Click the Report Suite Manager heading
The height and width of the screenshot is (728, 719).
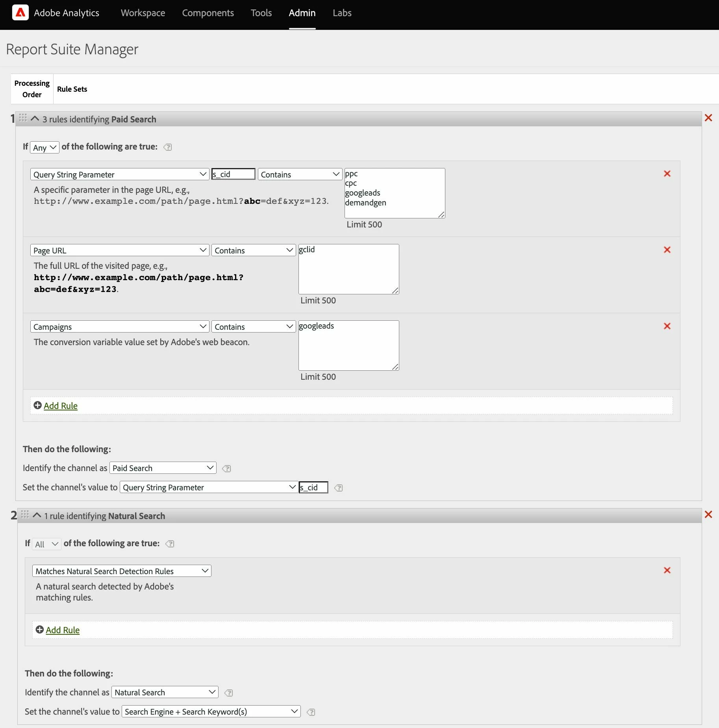coord(72,49)
